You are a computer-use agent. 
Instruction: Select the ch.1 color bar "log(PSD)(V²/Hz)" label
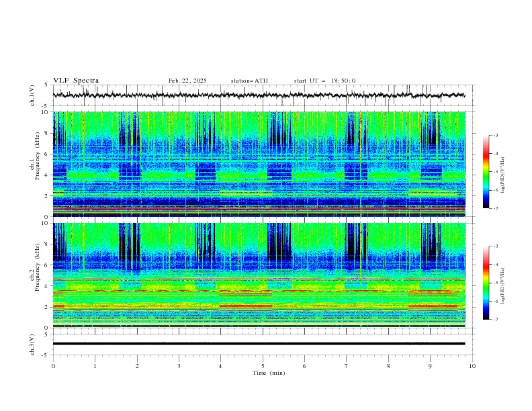point(502,175)
